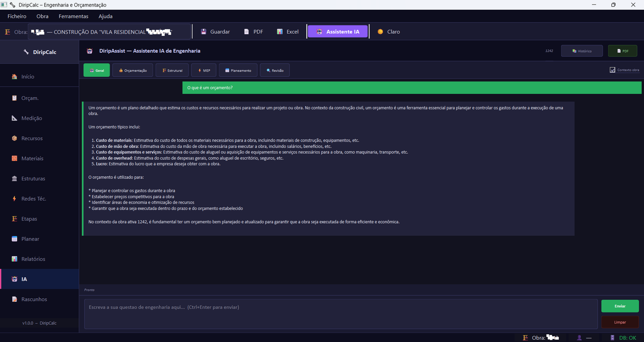Click the 'O que é um orçamento?' message
Viewport: 644px width, 342px height.
click(x=412, y=88)
